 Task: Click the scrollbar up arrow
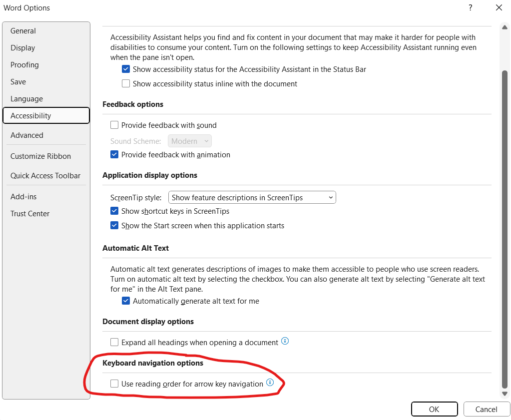click(x=505, y=27)
